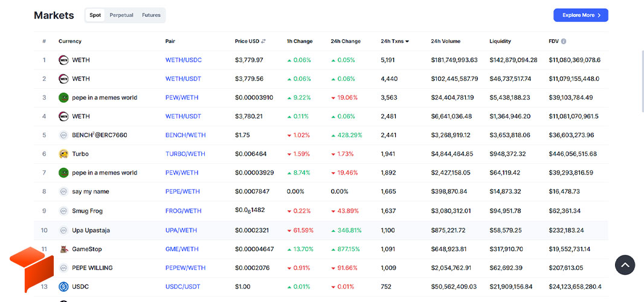Open the PEPEW/WETH pair link
The width and height of the screenshot is (644, 302).
coord(185,268)
